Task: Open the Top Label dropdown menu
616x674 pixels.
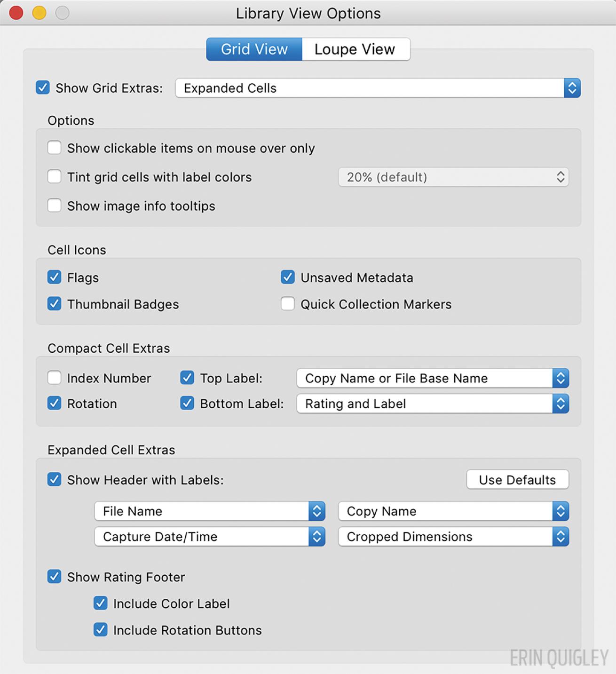Action: coord(432,378)
